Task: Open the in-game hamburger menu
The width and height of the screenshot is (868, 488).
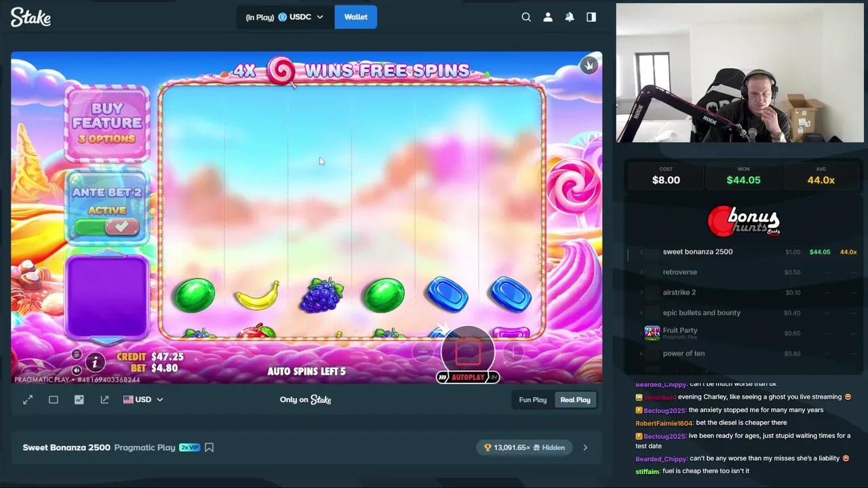Action: point(77,354)
